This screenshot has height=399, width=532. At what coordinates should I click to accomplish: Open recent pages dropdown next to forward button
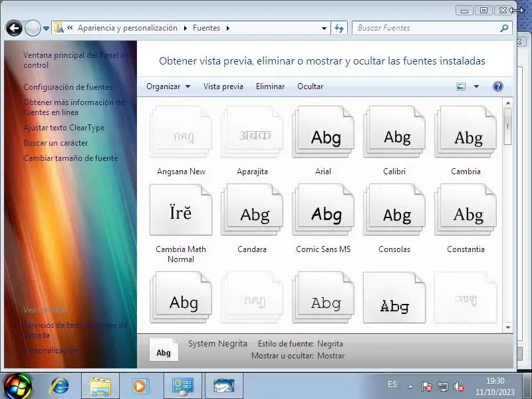click(x=46, y=29)
